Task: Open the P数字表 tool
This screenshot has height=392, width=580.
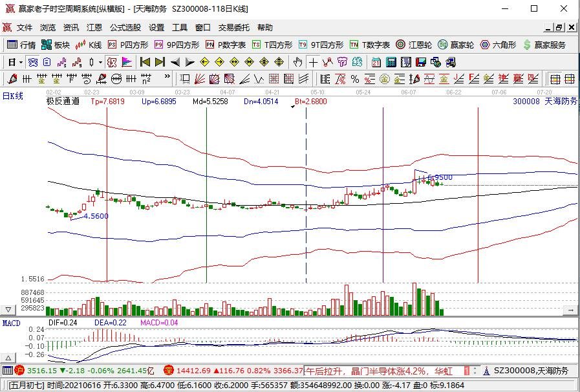Action: pyautogui.click(x=226, y=45)
